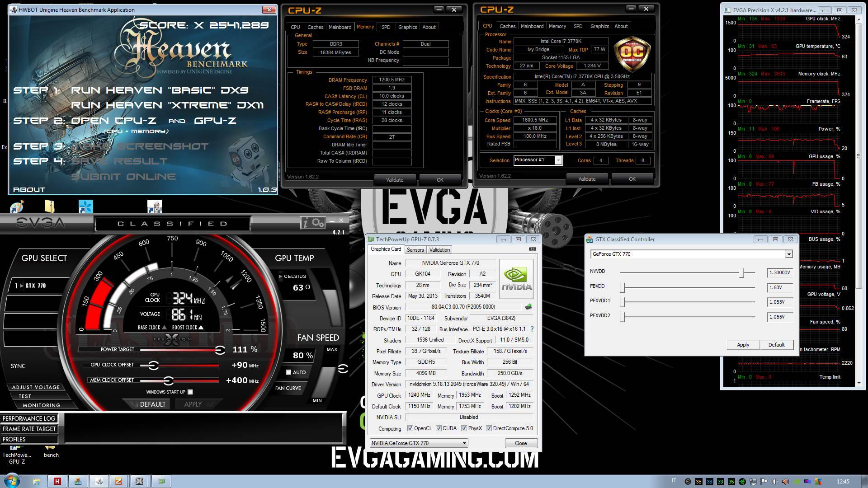Open the SPD tab in CPU-Z memory window
The width and height of the screenshot is (868, 488).
click(386, 27)
